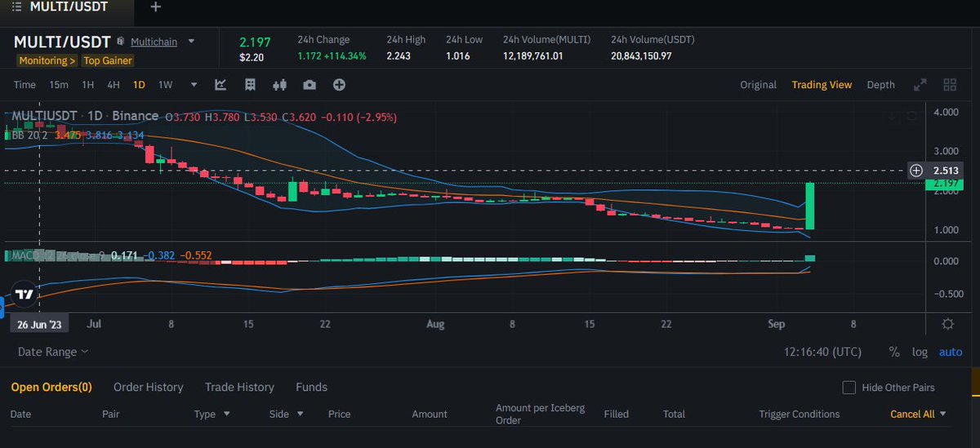This screenshot has height=448, width=980.
Task: Click the Amount column header
Action: [430, 414]
